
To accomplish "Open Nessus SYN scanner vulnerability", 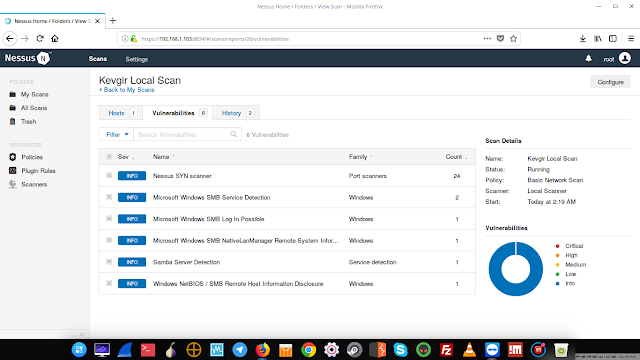I will point(182,176).
